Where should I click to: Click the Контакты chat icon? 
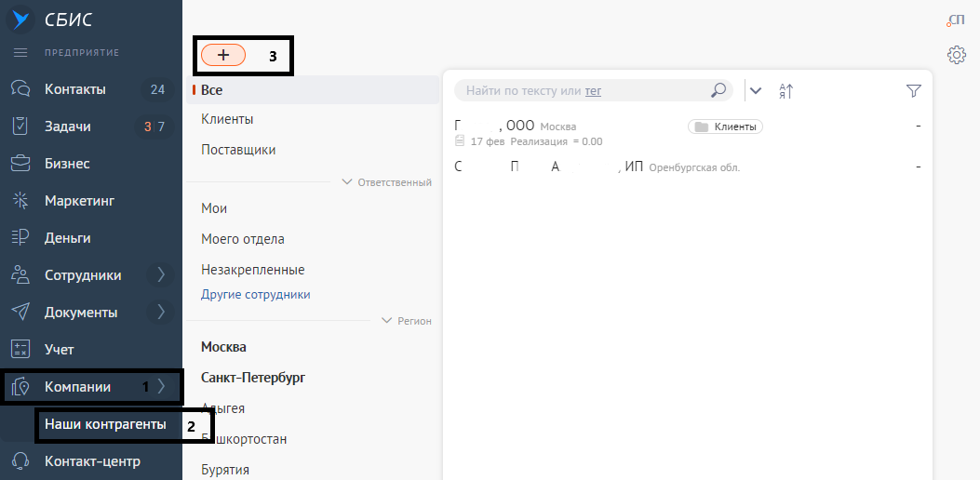[x=20, y=88]
